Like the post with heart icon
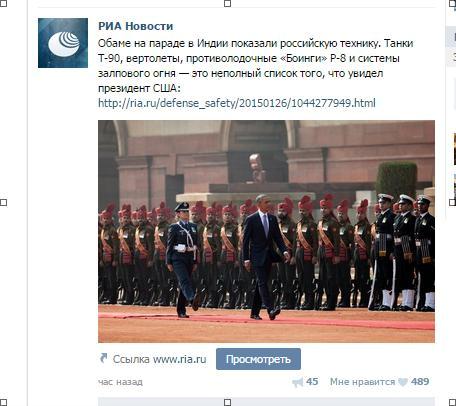This screenshot has width=456, height=406. click(403, 382)
